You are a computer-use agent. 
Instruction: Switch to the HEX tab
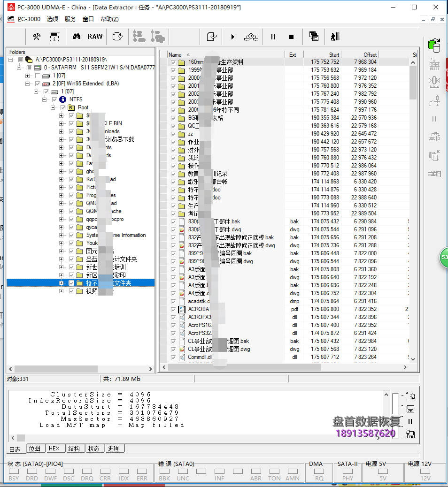54,448
